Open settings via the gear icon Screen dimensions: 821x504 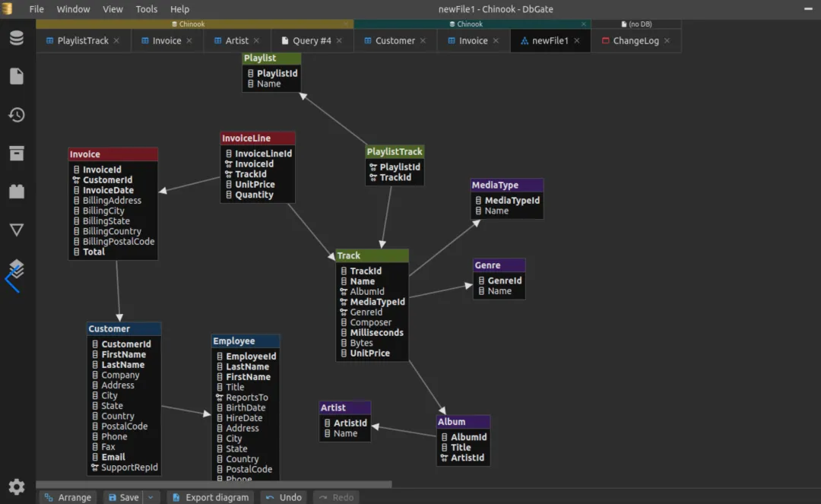coord(16,487)
